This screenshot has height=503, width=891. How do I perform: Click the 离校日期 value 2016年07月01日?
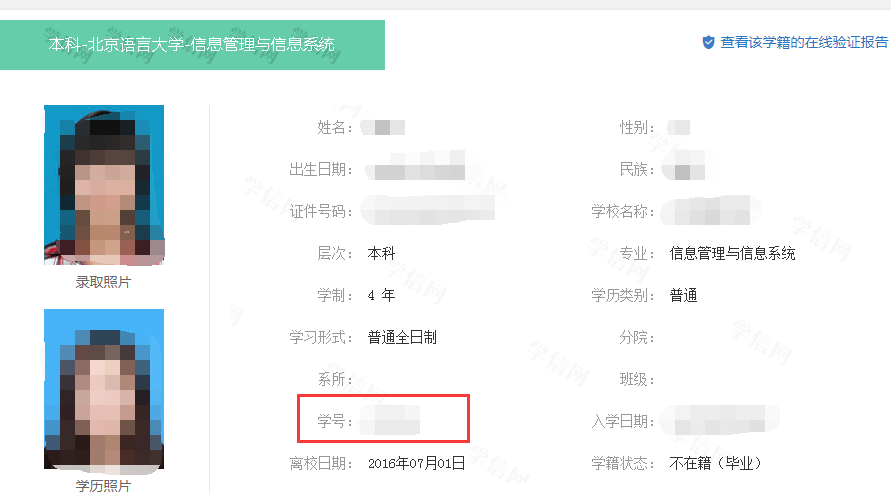[417, 463]
